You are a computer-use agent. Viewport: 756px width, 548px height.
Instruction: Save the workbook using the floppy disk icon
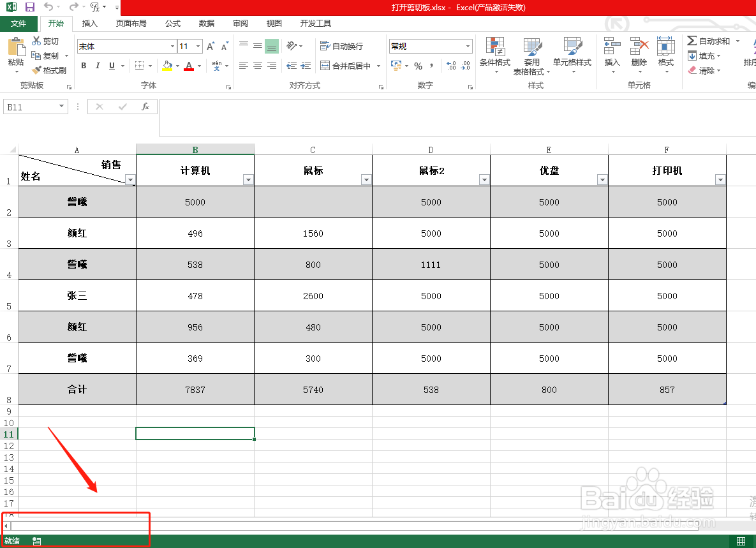click(x=30, y=7)
